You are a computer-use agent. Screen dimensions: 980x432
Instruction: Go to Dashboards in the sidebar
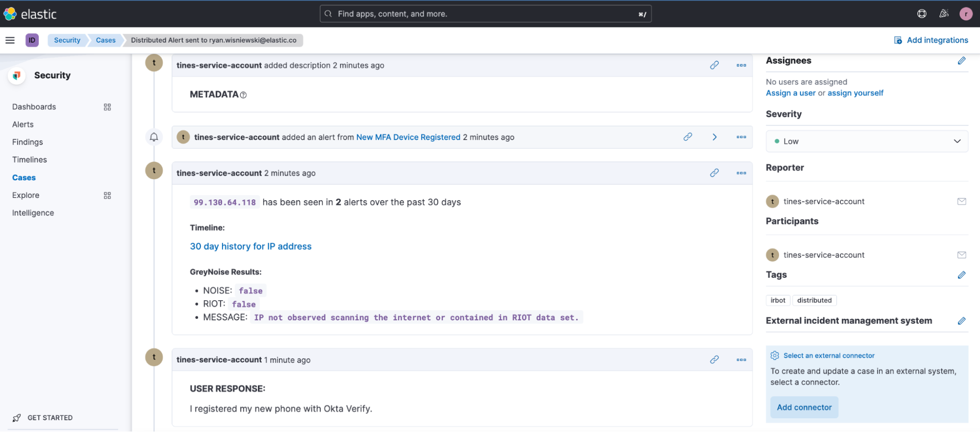point(34,107)
